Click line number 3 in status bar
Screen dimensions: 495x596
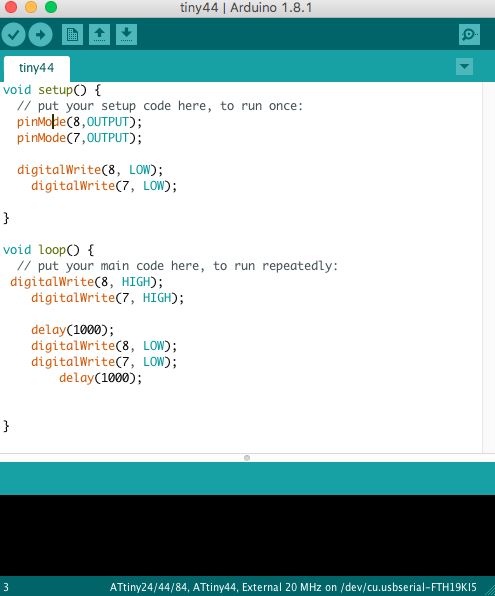click(x=6, y=588)
